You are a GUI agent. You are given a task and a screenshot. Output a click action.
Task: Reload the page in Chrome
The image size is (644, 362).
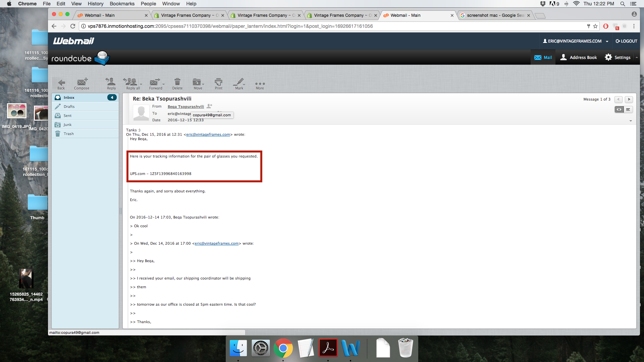click(x=73, y=26)
